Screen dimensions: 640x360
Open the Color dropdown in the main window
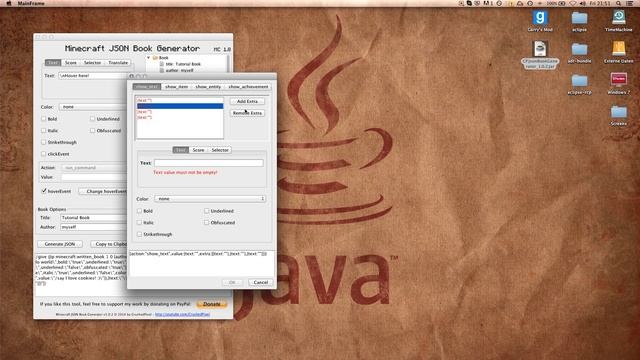click(x=93, y=107)
